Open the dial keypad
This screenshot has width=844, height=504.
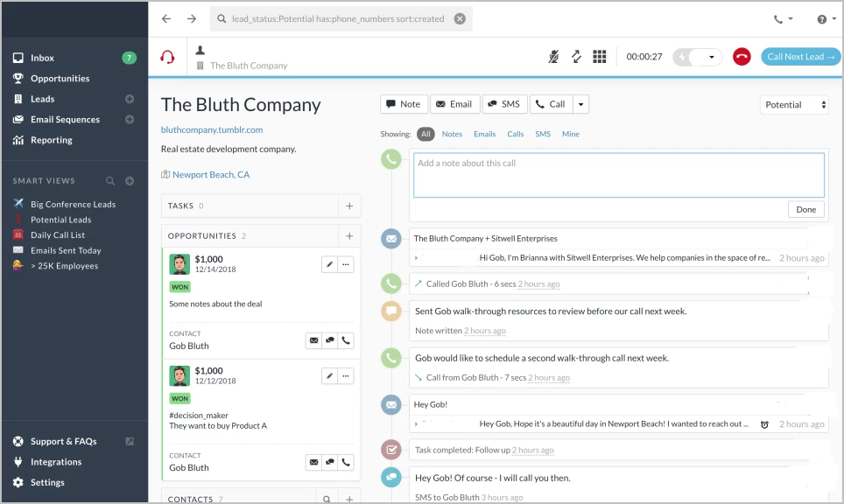pyautogui.click(x=600, y=57)
